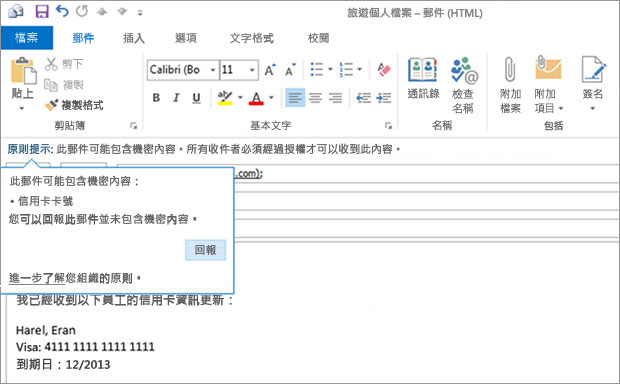The image size is (620, 384).
Task: Click the 信用卡卡號 bullet in policy tip
Action: click(x=42, y=201)
